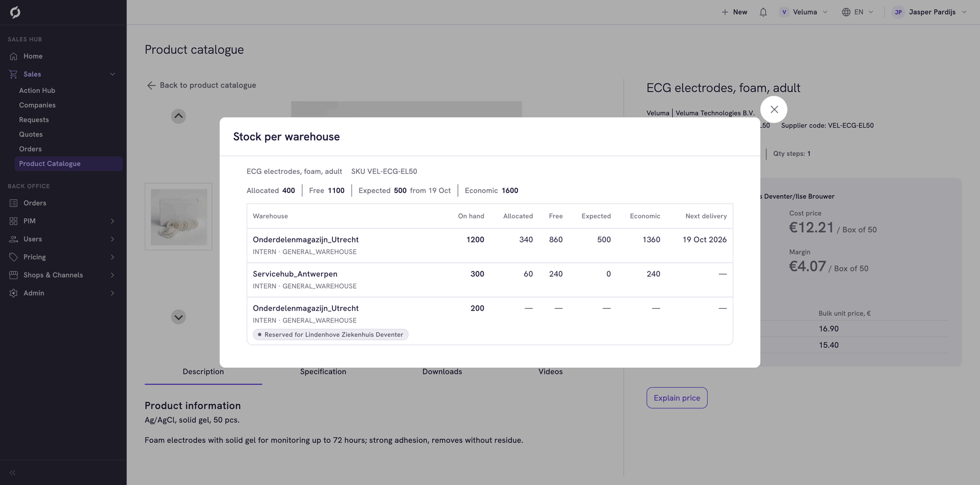Click the app logo icon
The height and width of the screenshot is (485, 980).
[x=15, y=12]
